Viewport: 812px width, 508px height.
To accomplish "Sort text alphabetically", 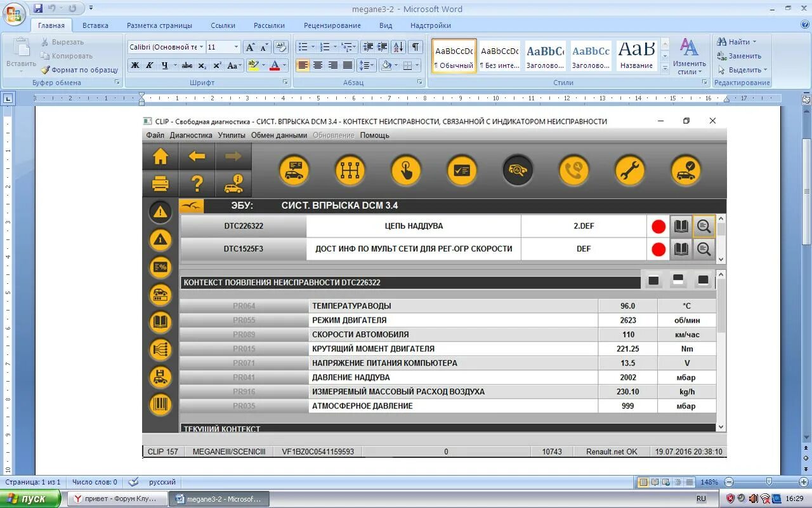I will [398, 47].
